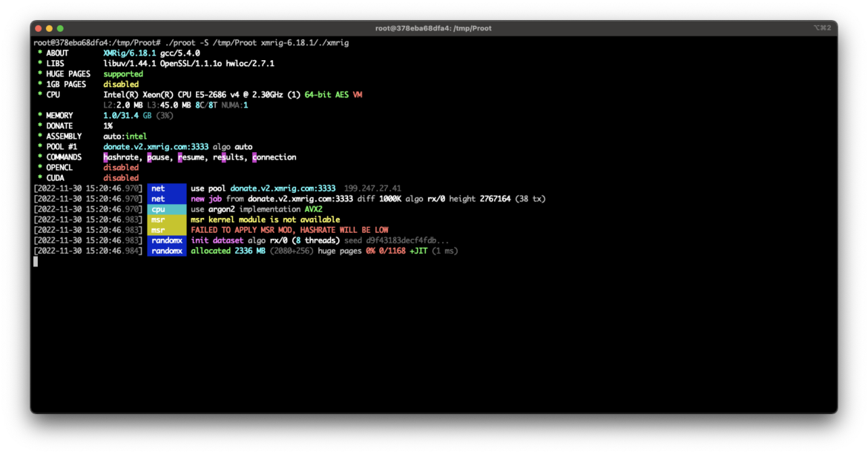
Task: Click 'msr kernel module is not available' message
Action: (x=265, y=220)
